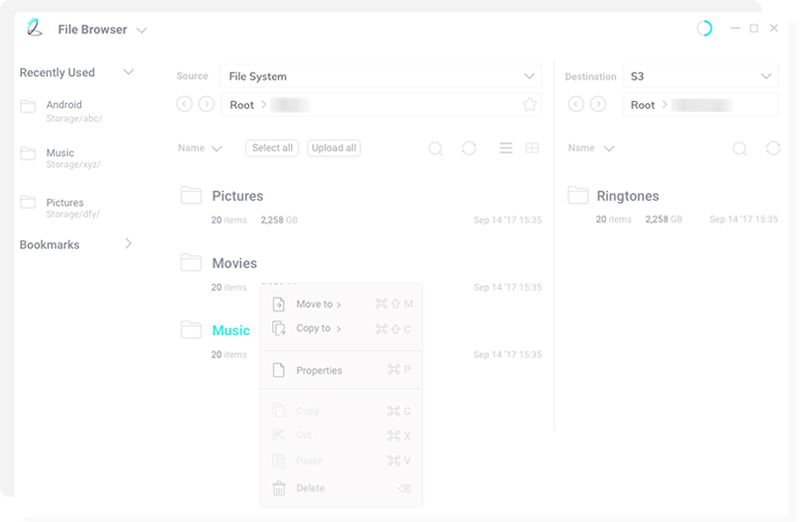Screen dimensions: 800x522
Task: Collapse the Recently Used section
Action: (128, 72)
